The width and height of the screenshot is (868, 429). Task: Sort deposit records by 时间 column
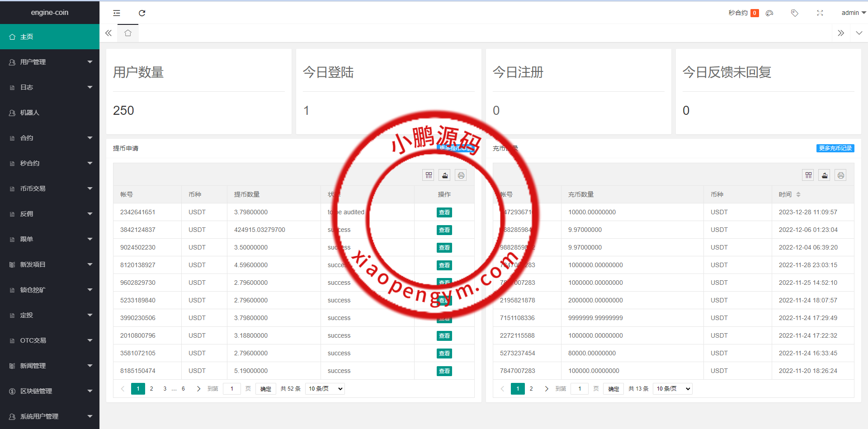pos(798,194)
